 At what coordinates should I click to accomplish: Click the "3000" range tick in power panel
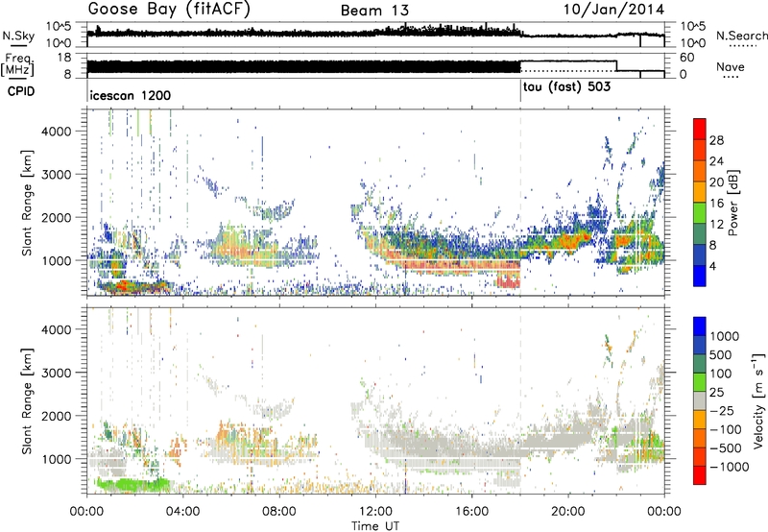tap(57, 174)
